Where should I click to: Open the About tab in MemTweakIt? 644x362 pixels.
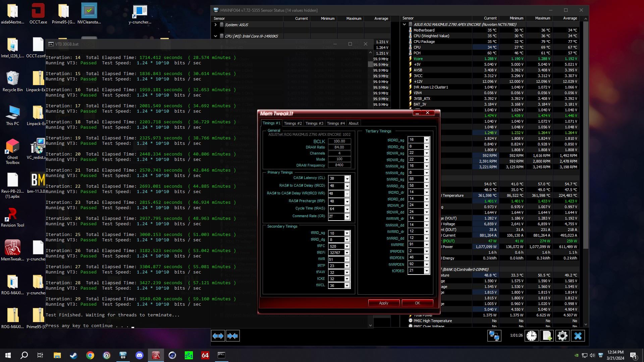[x=354, y=123]
